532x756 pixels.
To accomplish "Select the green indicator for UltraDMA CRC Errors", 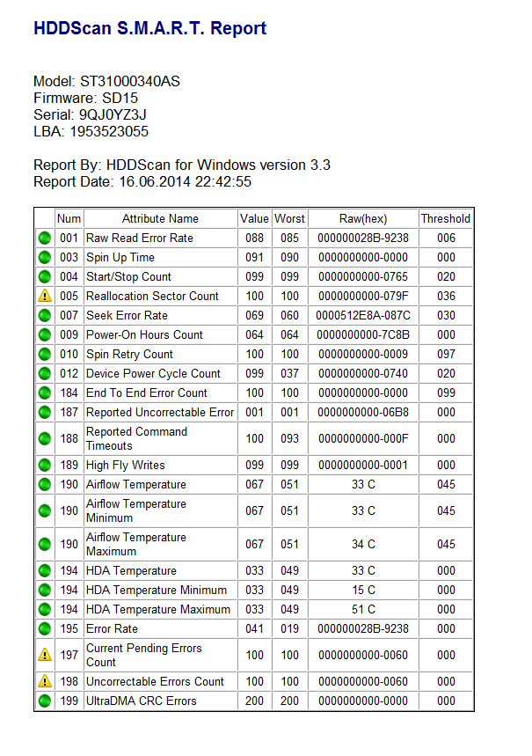I will 44,701.
